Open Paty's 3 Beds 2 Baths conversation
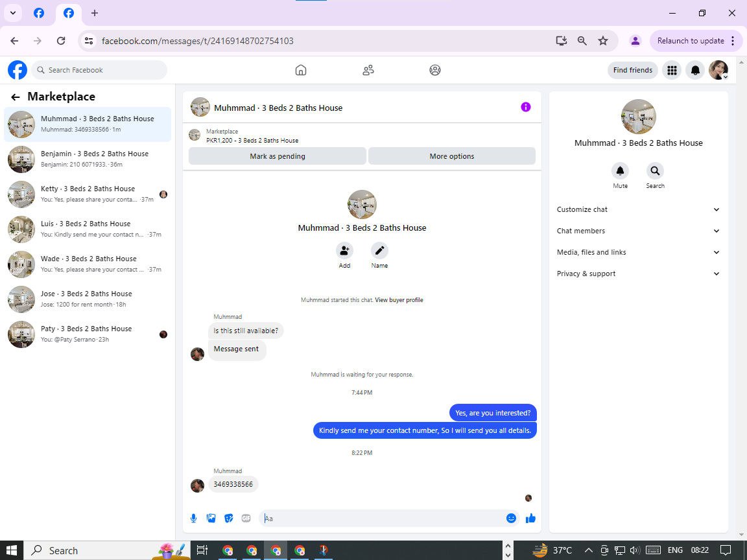The image size is (747, 560). tap(88, 334)
